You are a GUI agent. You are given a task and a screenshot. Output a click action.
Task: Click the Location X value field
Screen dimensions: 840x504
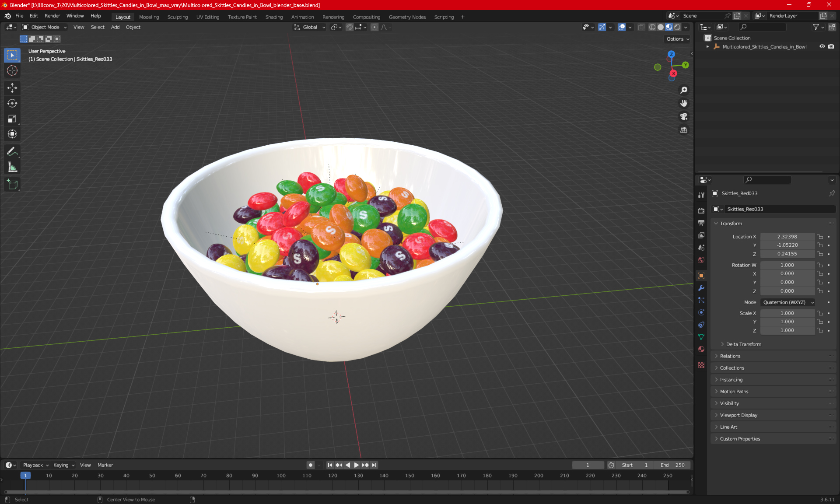pos(787,237)
